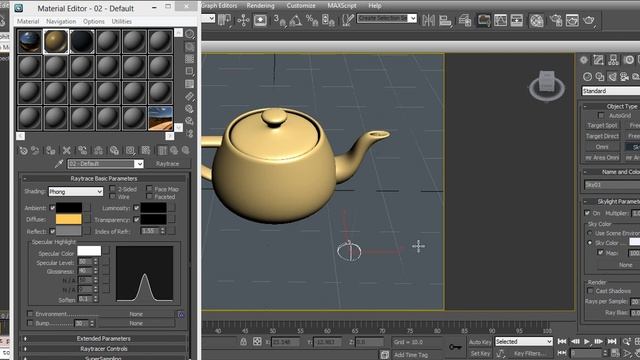This screenshot has height=360, width=640.
Task: Click Omni light button
Action: pos(602,147)
